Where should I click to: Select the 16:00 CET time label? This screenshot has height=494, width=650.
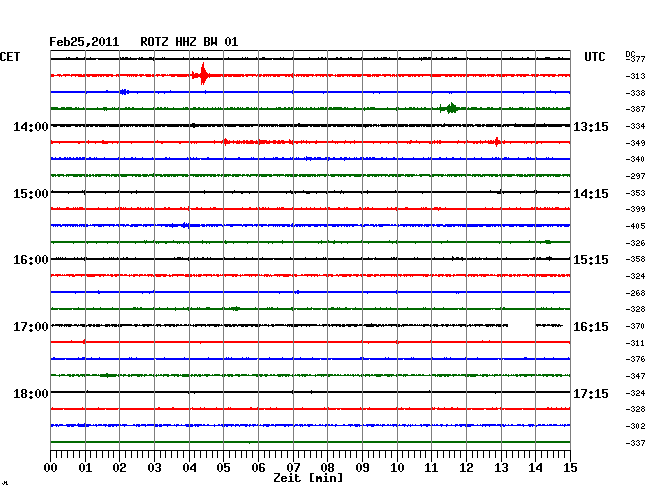point(31,260)
